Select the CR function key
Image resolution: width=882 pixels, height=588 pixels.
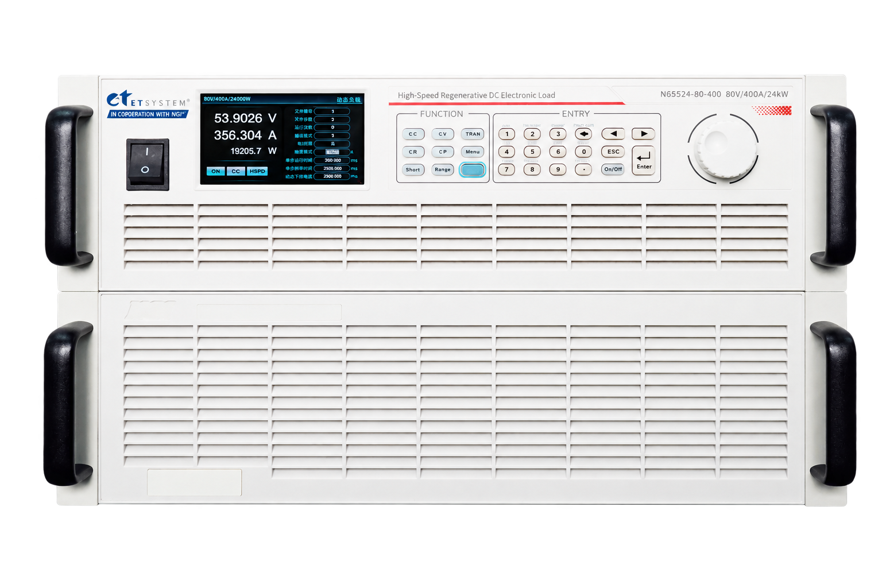[x=413, y=152]
